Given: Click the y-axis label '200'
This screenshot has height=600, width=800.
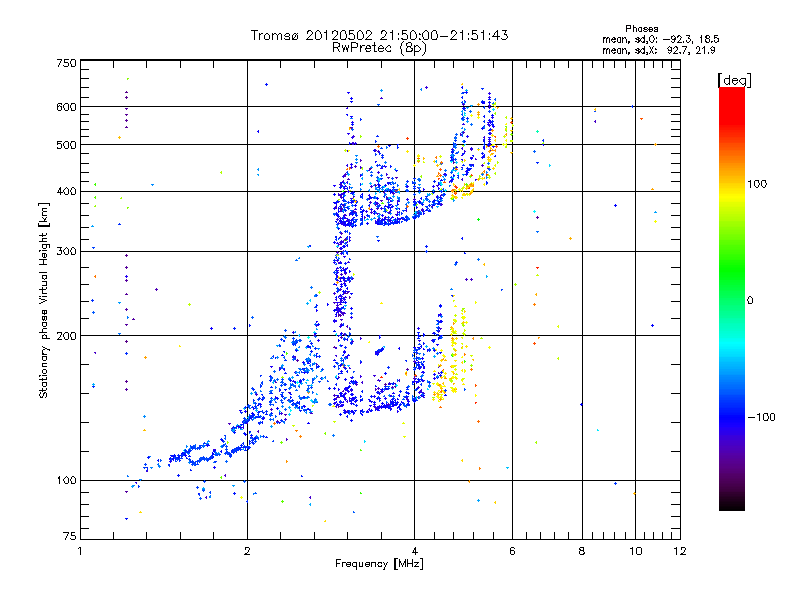Looking at the screenshot, I should [66, 336].
